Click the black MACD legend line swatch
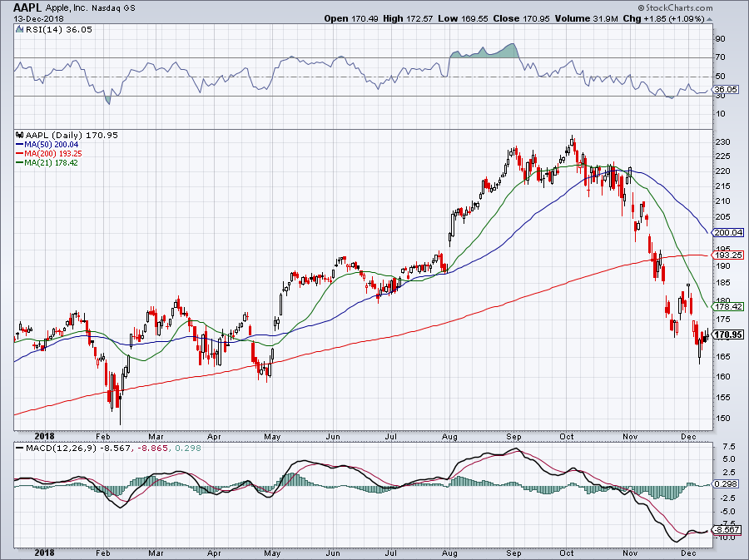749x560 pixels. point(20,448)
